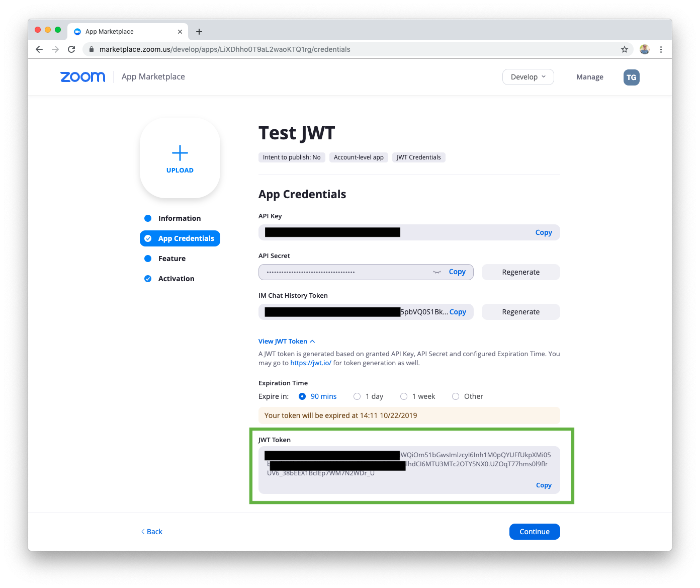This screenshot has height=588, width=700.
Task: Select the 1 day expiration option
Action: pyautogui.click(x=357, y=396)
